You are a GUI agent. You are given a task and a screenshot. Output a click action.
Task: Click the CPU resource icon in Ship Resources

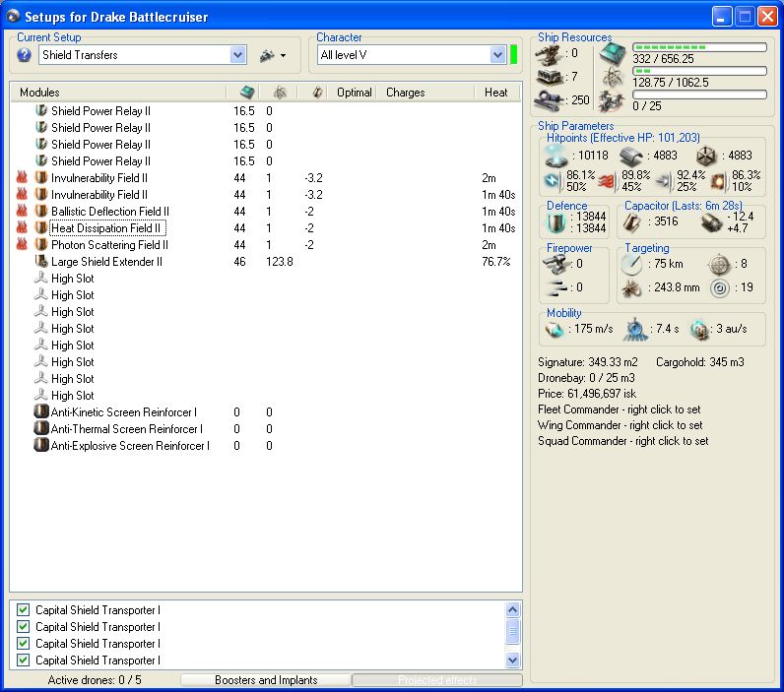click(x=613, y=53)
